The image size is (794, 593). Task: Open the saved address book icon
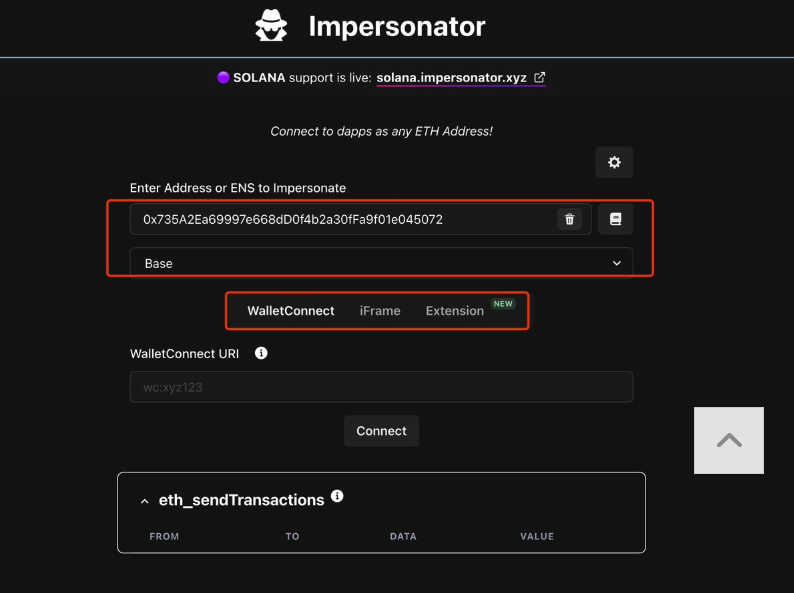tap(615, 219)
